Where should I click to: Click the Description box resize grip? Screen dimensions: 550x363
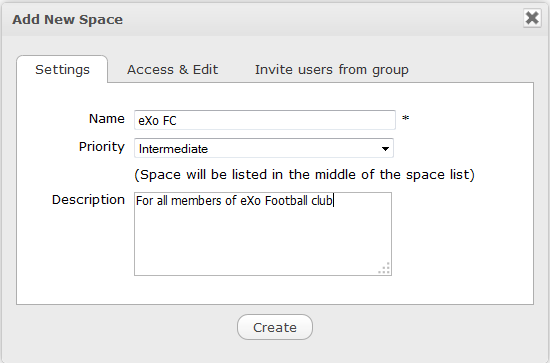[x=384, y=268]
